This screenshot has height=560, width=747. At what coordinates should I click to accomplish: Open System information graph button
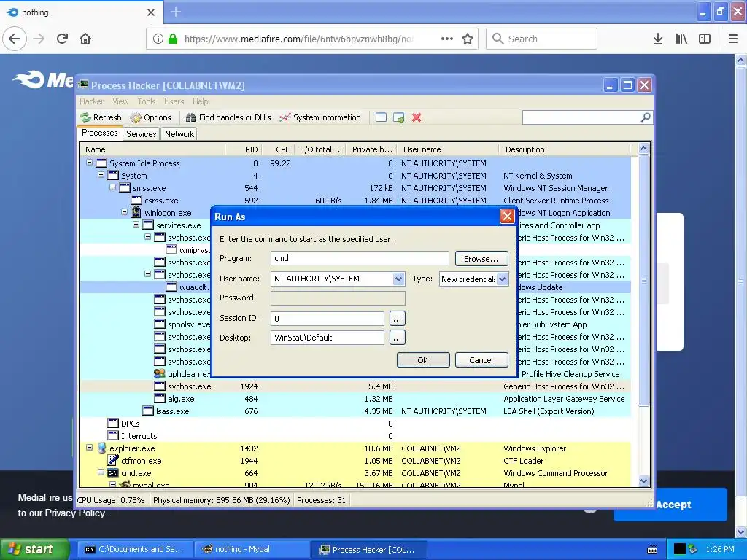320,117
